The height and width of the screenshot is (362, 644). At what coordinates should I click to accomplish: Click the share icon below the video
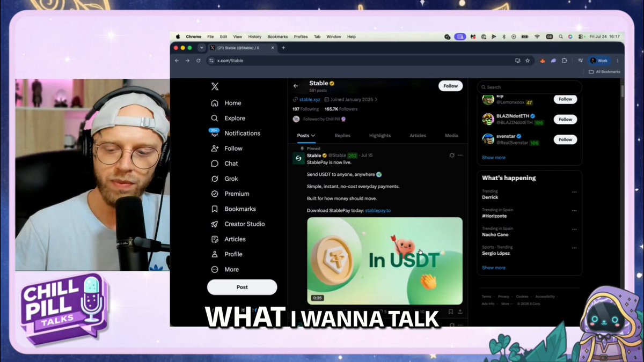pyautogui.click(x=460, y=311)
